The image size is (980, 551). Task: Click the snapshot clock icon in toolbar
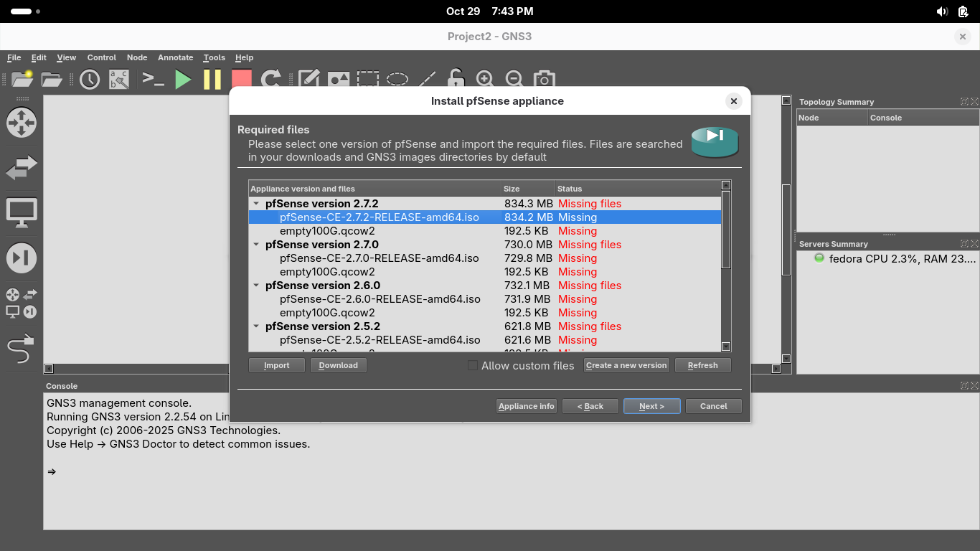click(x=90, y=79)
